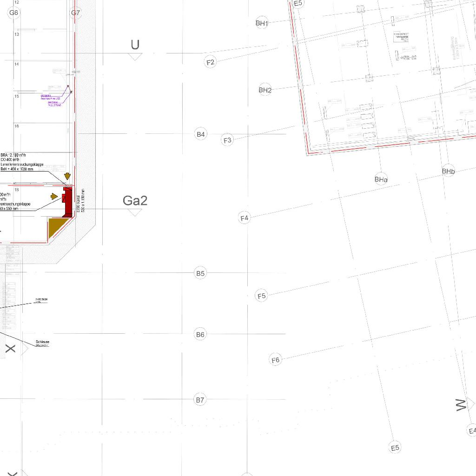Select the right-pointing brown airflow arrow

54,197
